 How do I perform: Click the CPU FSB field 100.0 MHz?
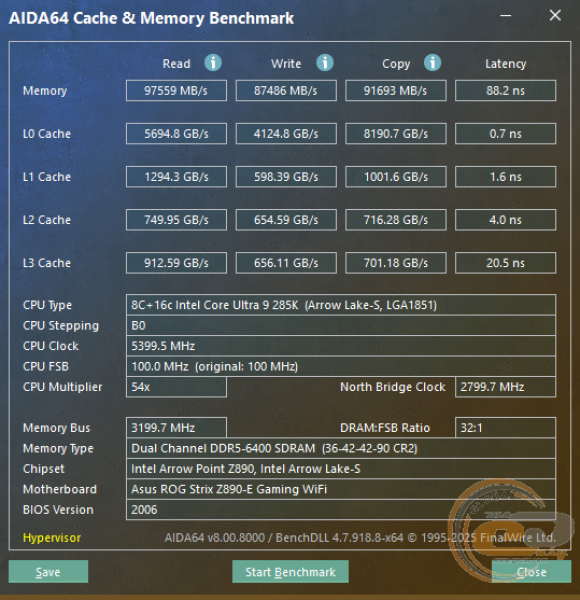(x=341, y=367)
